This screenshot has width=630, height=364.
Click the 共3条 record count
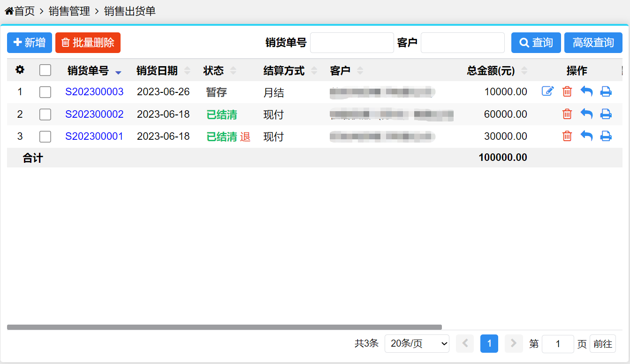pos(366,344)
